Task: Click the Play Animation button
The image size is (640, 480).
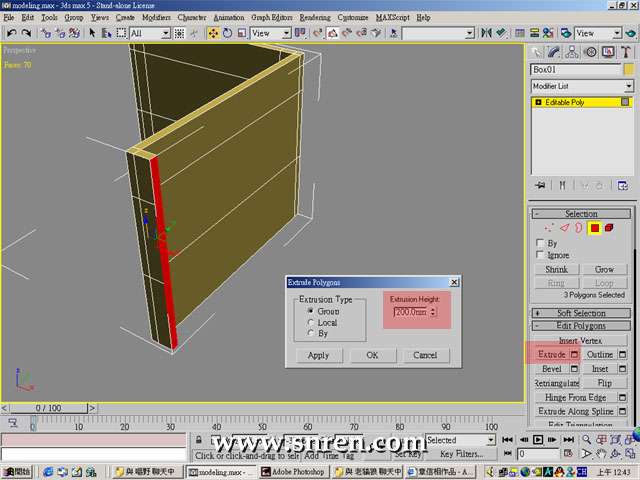Action: click(x=538, y=440)
